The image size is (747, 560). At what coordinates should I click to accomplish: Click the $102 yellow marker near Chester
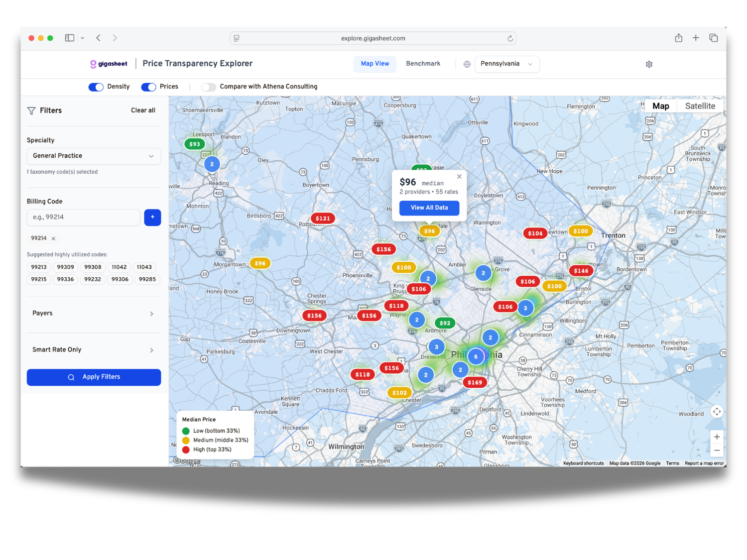pos(399,393)
